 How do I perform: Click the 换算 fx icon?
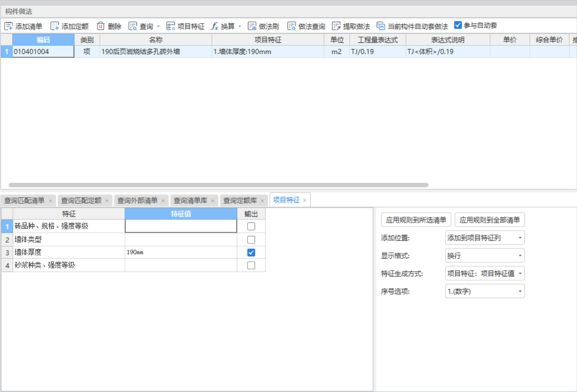point(214,26)
